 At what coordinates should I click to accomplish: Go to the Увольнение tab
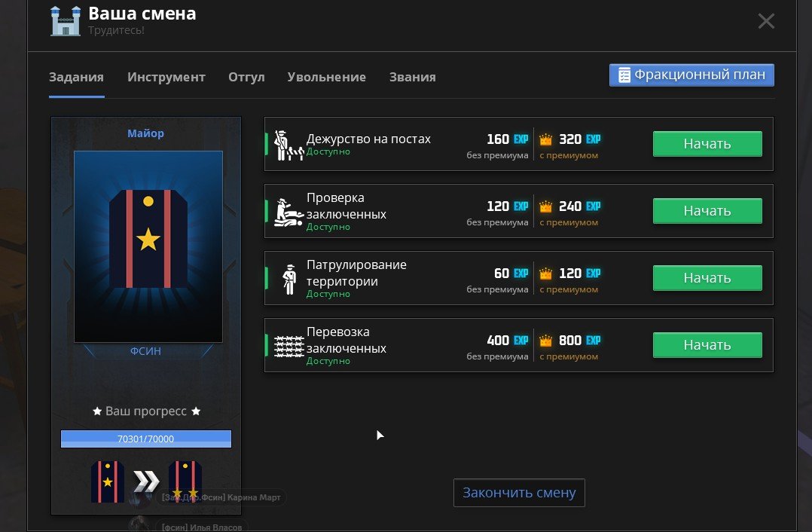pos(326,77)
